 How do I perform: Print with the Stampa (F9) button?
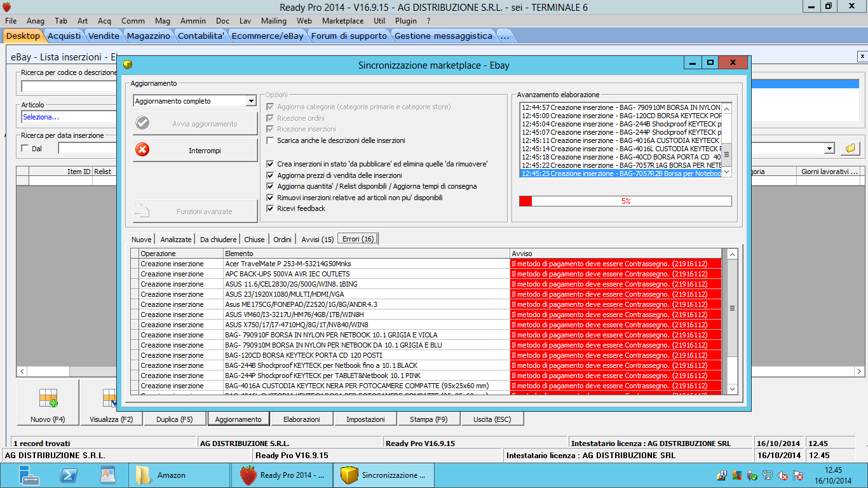[429, 419]
